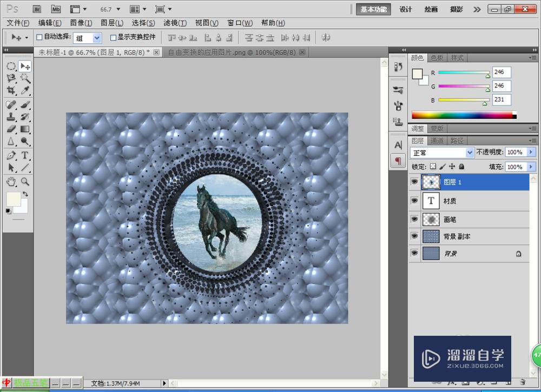The width and height of the screenshot is (541, 392).
Task: Click the 基本功能 workspace button
Action: coord(374,9)
